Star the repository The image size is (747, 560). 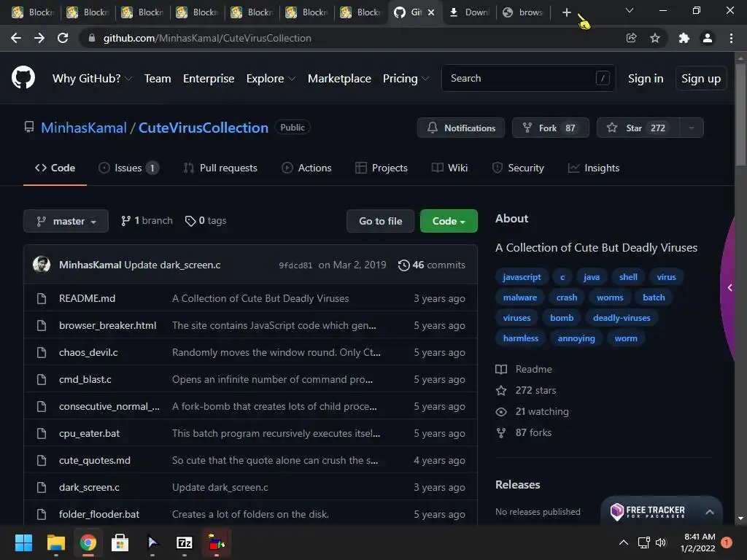pyautogui.click(x=638, y=128)
